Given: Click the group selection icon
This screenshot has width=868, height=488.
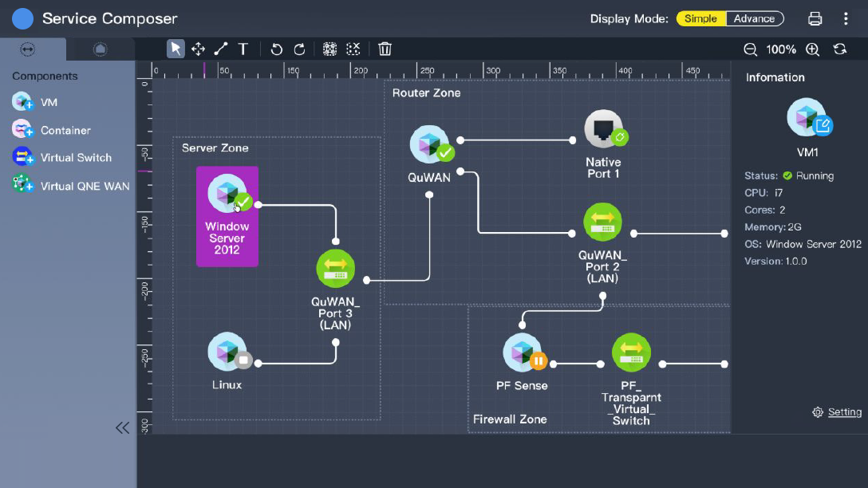Looking at the screenshot, I should coord(329,49).
